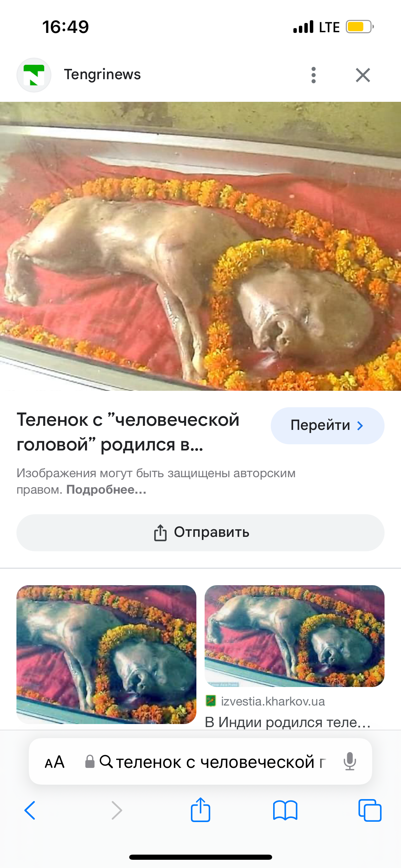Close the image preview with X
Screen dimensions: 401x868
pyautogui.click(x=363, y=75)
